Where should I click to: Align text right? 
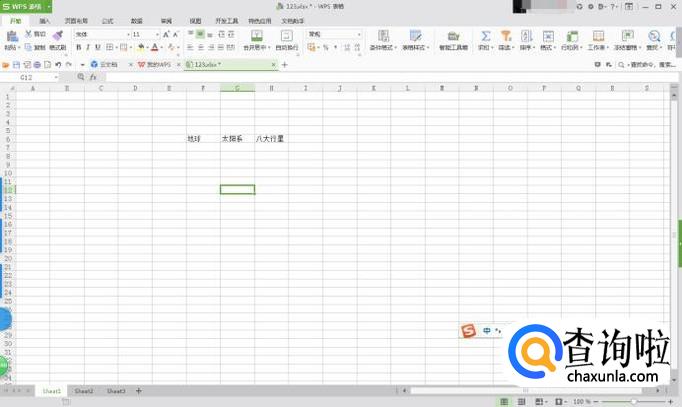tap(211, 47)
